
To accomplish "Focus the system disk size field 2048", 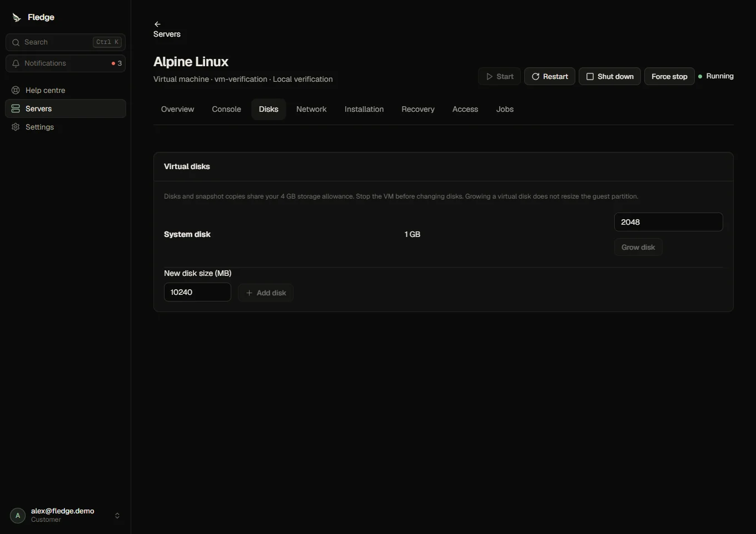I will coord(668,222).
